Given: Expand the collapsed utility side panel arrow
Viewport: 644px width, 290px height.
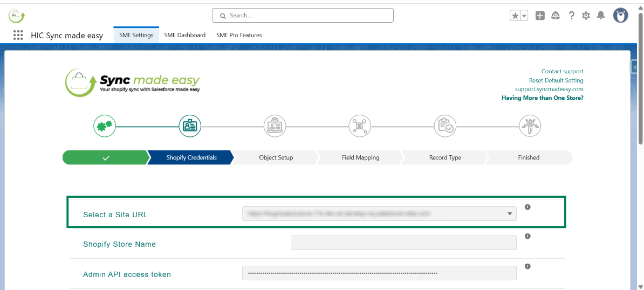Looking at the screenshot, I should [x=634, y=67].
